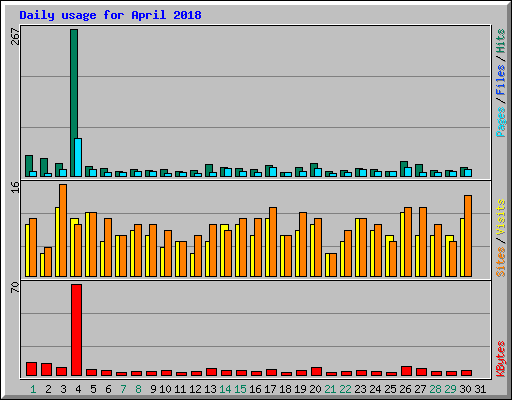
Task: Click the green day label 21
Action: click(330, 389)
